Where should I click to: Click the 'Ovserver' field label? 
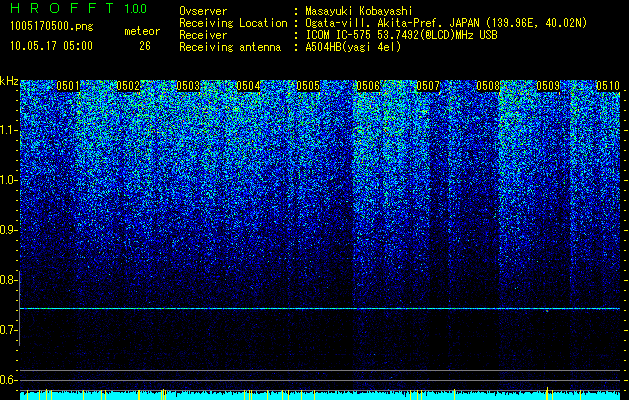[x=203, y=12]
